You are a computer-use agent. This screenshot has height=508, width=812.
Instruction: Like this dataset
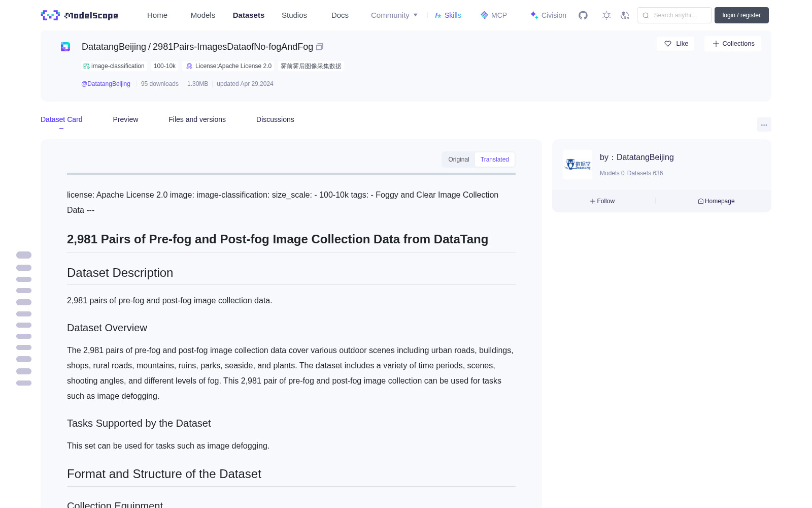(x=676, y=44)
